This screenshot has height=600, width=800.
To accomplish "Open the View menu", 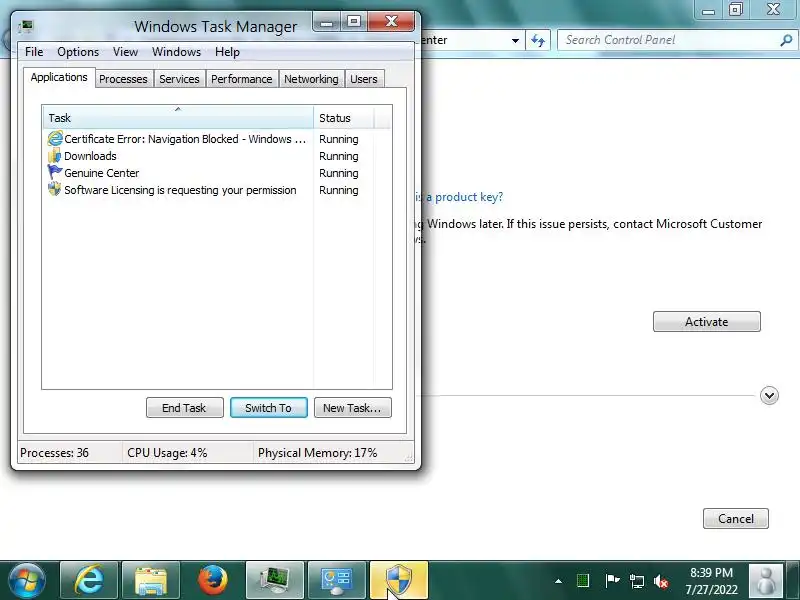I will tap(125, 52).
